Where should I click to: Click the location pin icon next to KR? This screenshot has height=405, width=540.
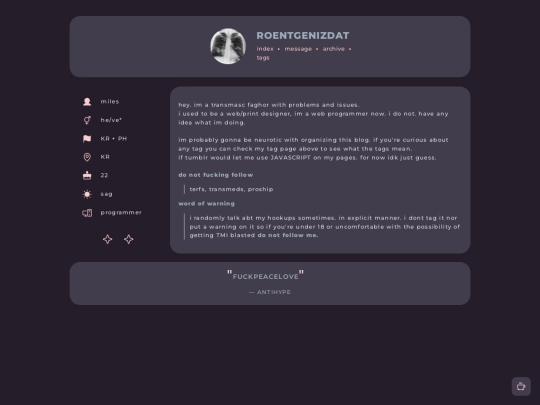(87, 157)
